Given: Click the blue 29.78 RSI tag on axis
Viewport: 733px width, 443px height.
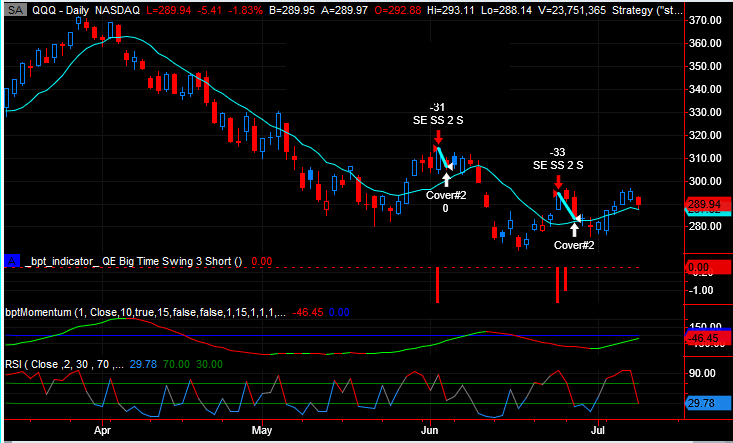Looking at the screenshot, I should (708, 403).
